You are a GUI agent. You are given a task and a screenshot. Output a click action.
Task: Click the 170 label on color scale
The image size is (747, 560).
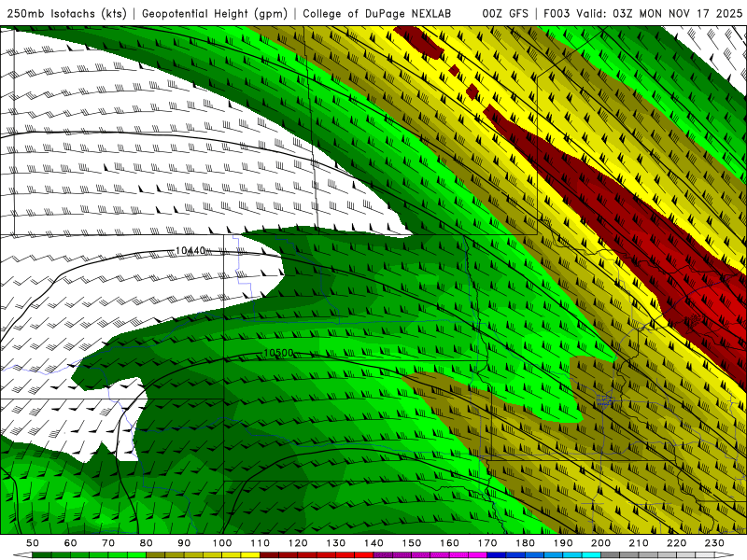click(486, 543)
